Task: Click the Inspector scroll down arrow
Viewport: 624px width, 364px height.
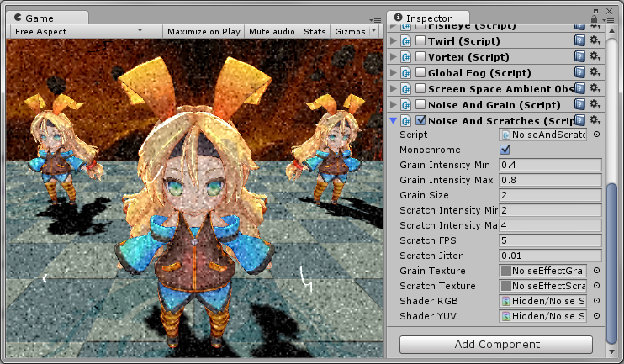Action: [x=611, y=351]
